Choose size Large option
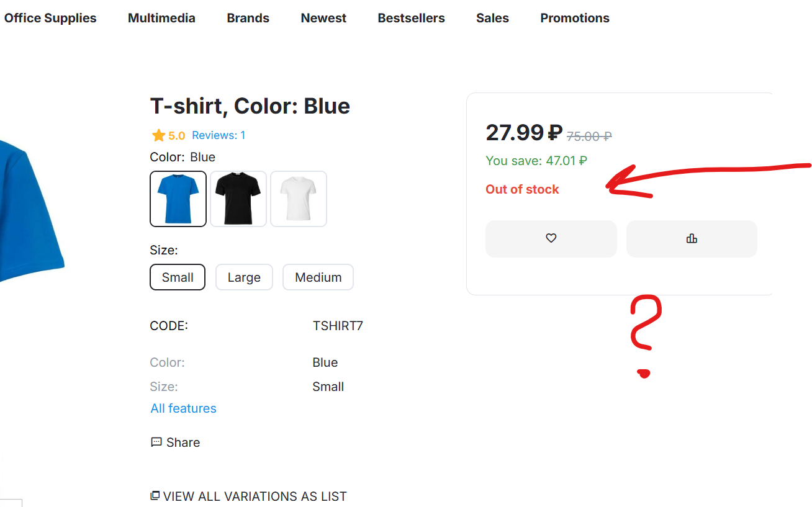This screenshot has width=812, height=507. 244,277
